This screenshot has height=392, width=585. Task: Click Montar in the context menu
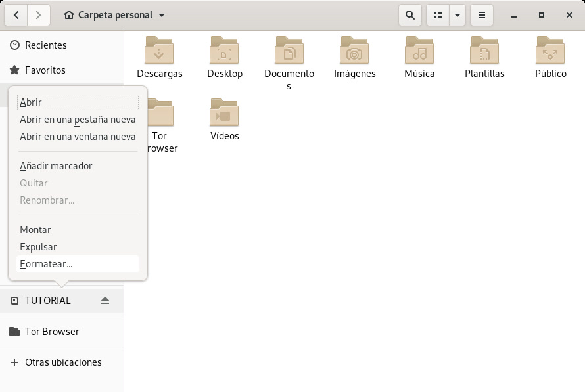tap(35, 230)
